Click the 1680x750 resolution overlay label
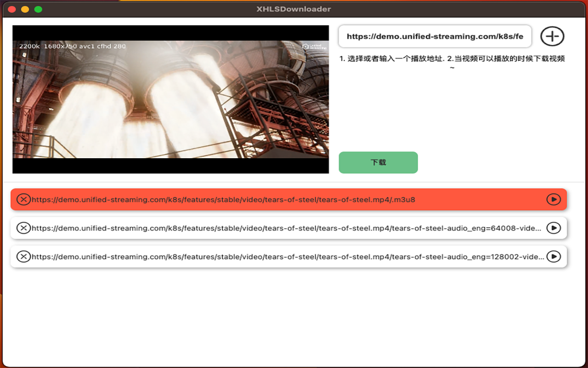 (60, 46)
